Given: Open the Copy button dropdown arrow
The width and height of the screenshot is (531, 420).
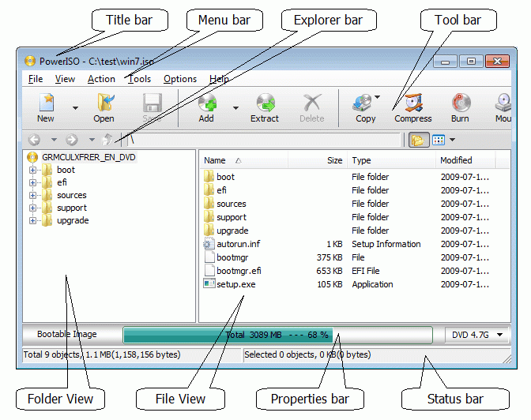Looking at the screenshot, I should (x=377, y=97).
